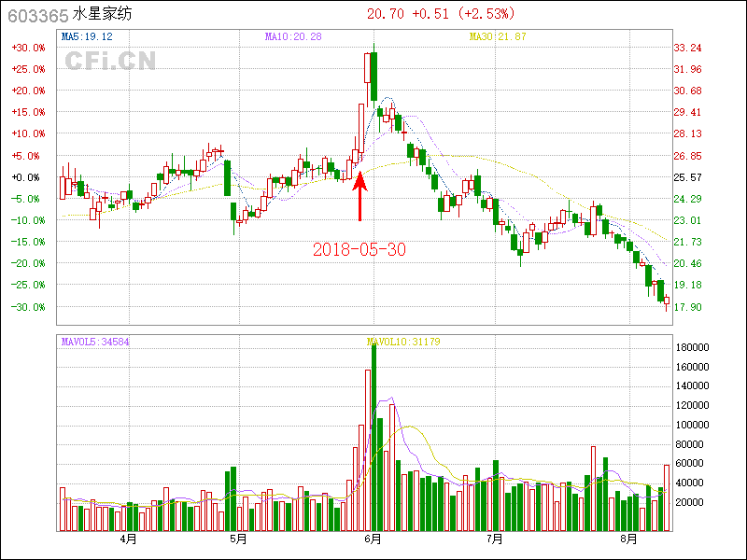Click the 17.90 lowest price axis label
Viewport: 747px width, 560px height.
[687, 307]
